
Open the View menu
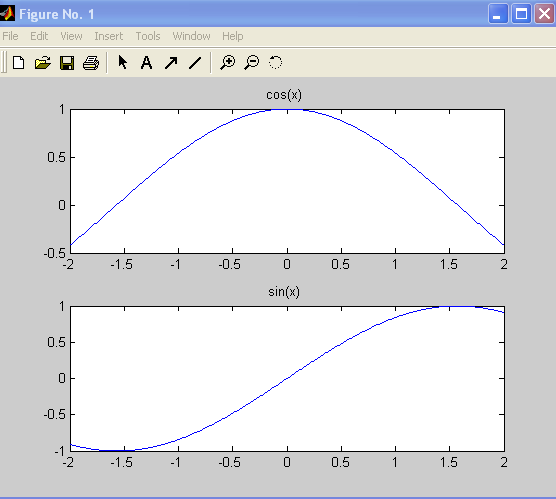pos(71,36)
